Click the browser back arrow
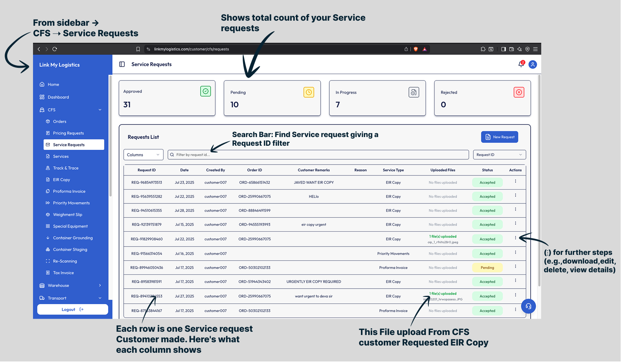This screenshot has height=364, width=633. [39, 49]
